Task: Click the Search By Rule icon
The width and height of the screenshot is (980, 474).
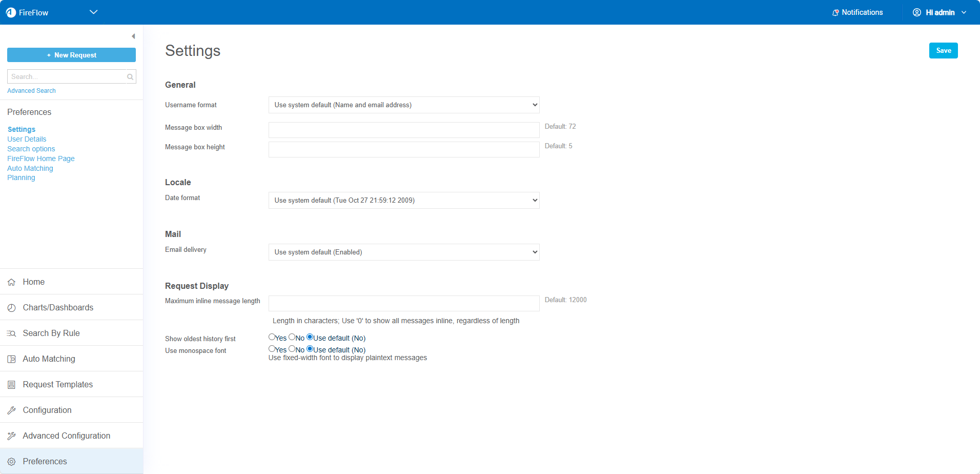Action: point(11,333)
